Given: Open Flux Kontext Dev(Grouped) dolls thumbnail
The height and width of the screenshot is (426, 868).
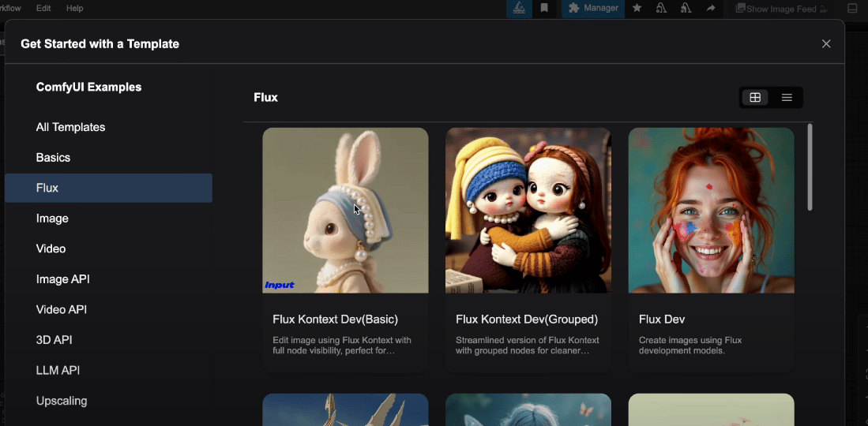Looking at the screenshot, I should point(528,210).
